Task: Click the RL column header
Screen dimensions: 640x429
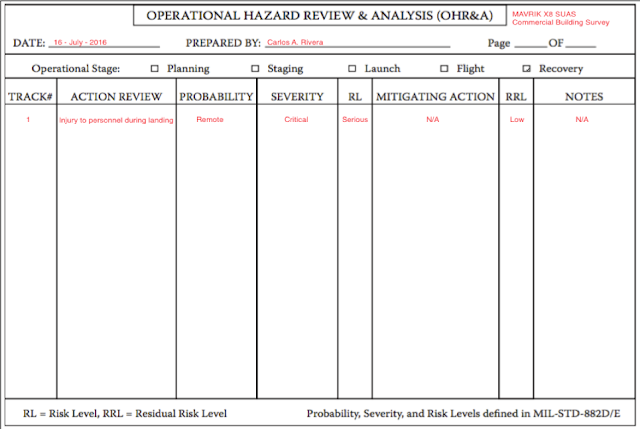Action: [355, 97]
